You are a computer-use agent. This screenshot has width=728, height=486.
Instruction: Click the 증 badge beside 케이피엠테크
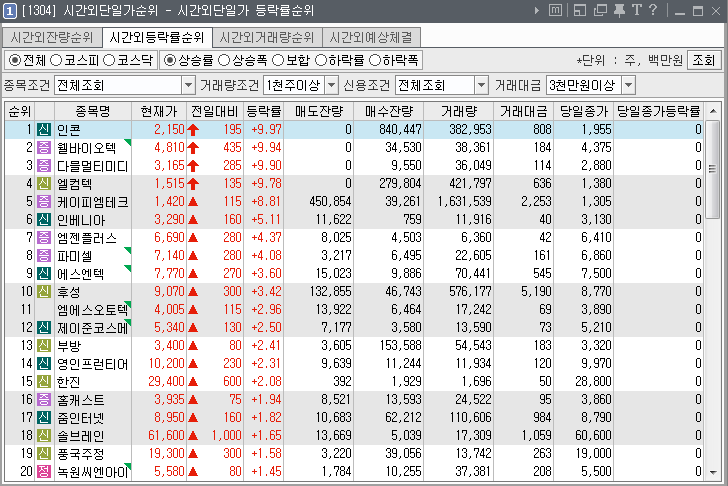coord(44,201)
